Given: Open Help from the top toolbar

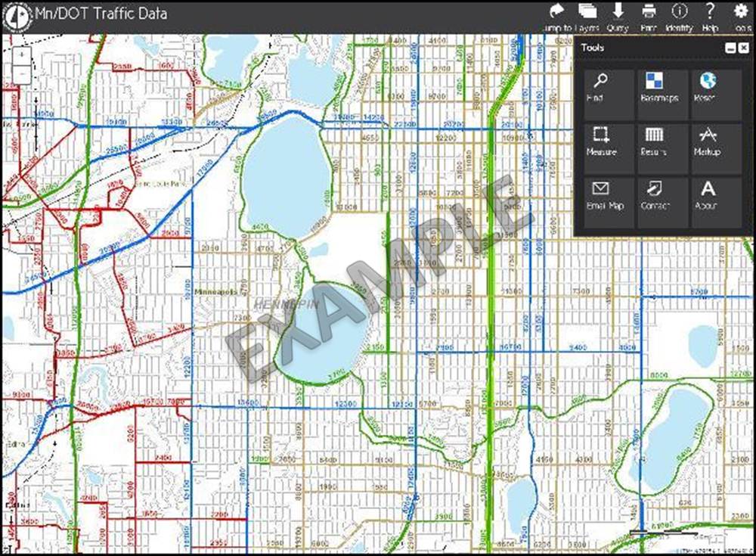Looking at the screenshot, I should pos(710,11).
